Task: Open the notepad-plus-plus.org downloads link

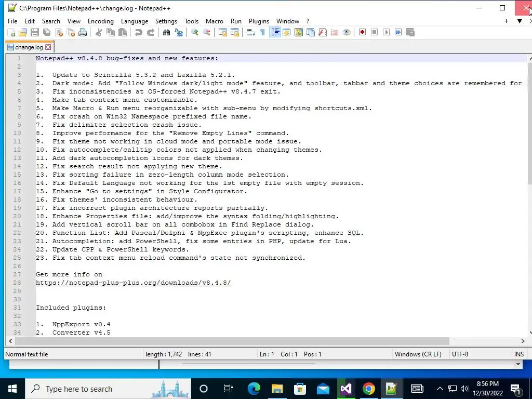Action: (x=134, y=283)
